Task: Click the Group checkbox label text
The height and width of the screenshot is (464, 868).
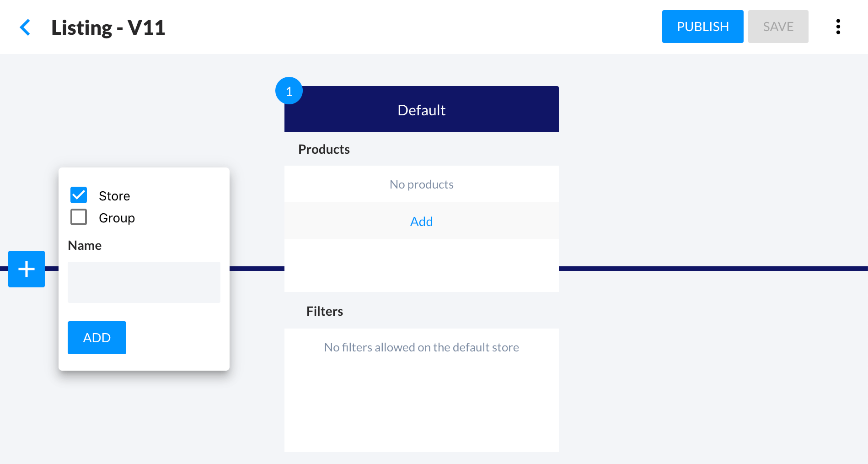Action: pos(117,218)
